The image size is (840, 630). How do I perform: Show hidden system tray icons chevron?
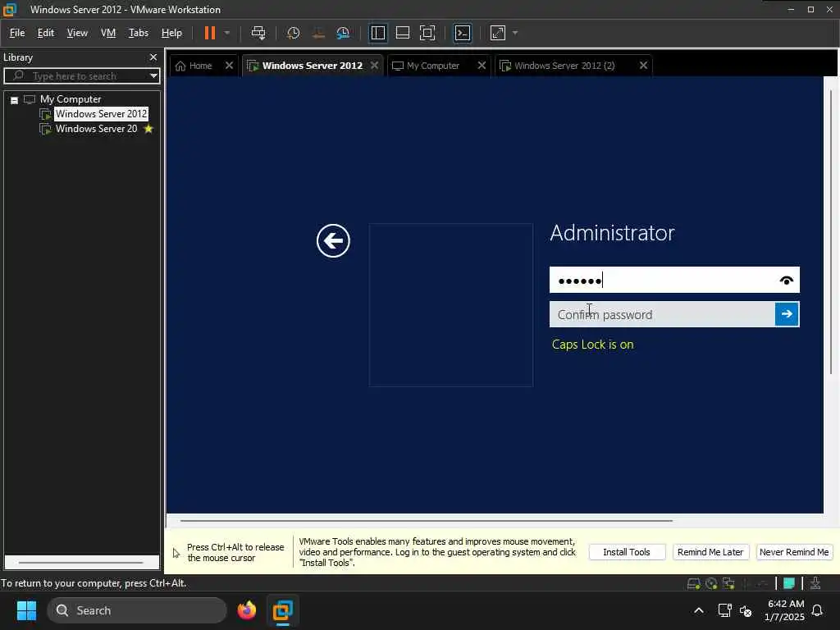tap(699, 610)
